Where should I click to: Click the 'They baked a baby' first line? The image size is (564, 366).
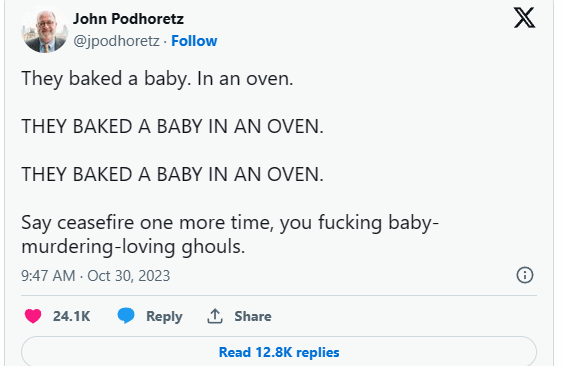(x=157, y=79)
